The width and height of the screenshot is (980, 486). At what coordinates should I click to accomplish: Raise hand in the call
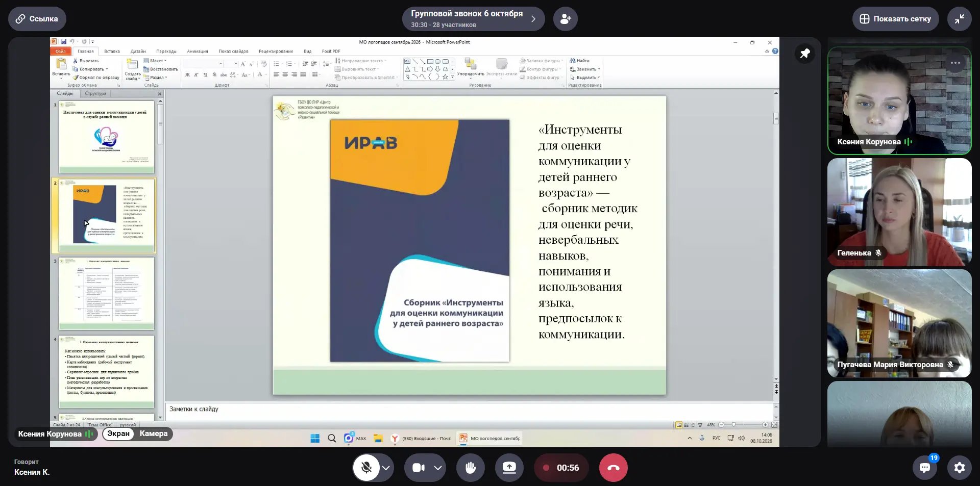[x=471, y=468]
